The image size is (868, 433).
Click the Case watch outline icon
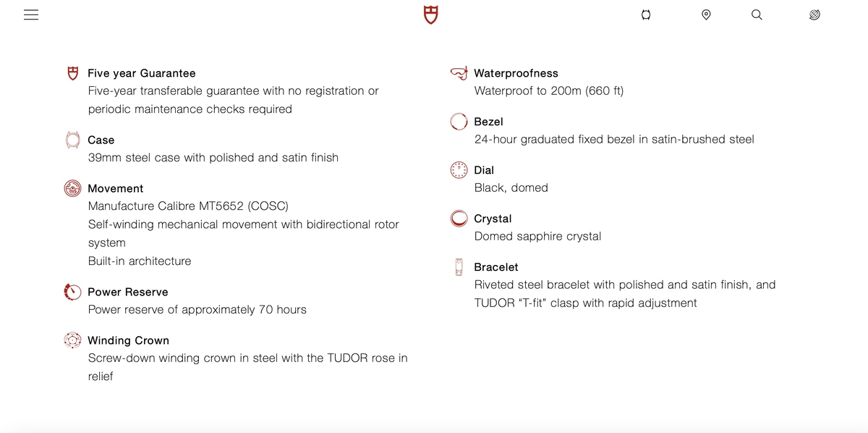pos(72,140)
